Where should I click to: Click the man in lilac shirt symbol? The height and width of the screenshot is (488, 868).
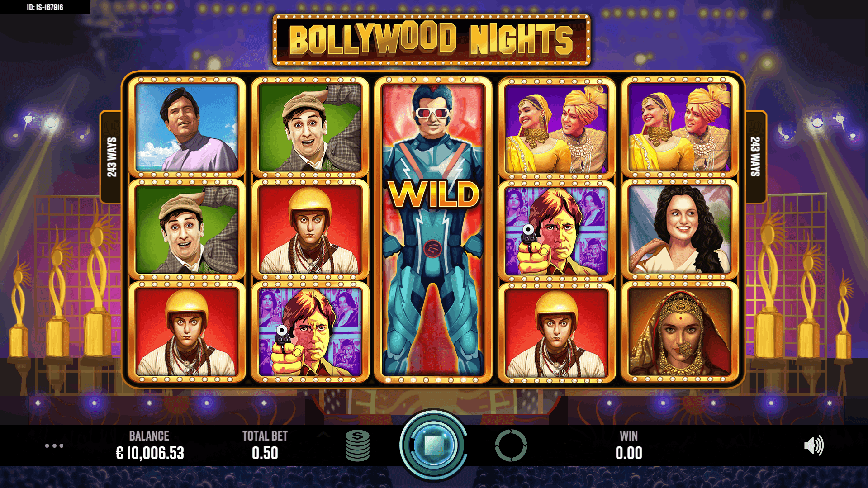[x=187, y=127]
